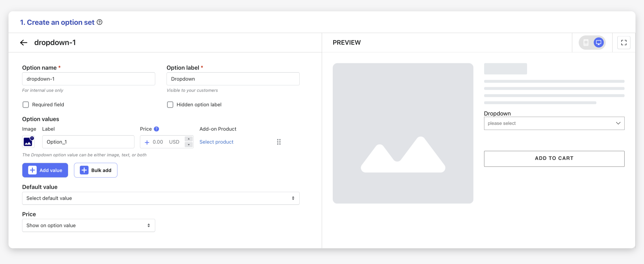644x264 pixels.
Task: Click the Option label input field
Action: [233, 79]
